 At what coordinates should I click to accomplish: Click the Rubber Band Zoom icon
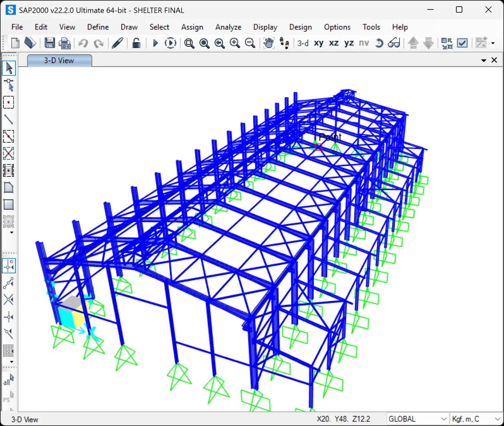coord(189,43)
